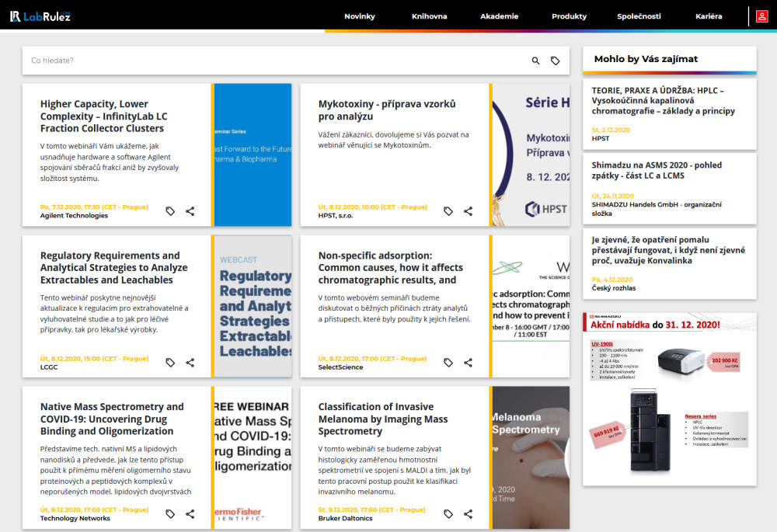Open 'Non-specific adsorption: Common causes' title
777x532 pixels.
pos(391,267)
